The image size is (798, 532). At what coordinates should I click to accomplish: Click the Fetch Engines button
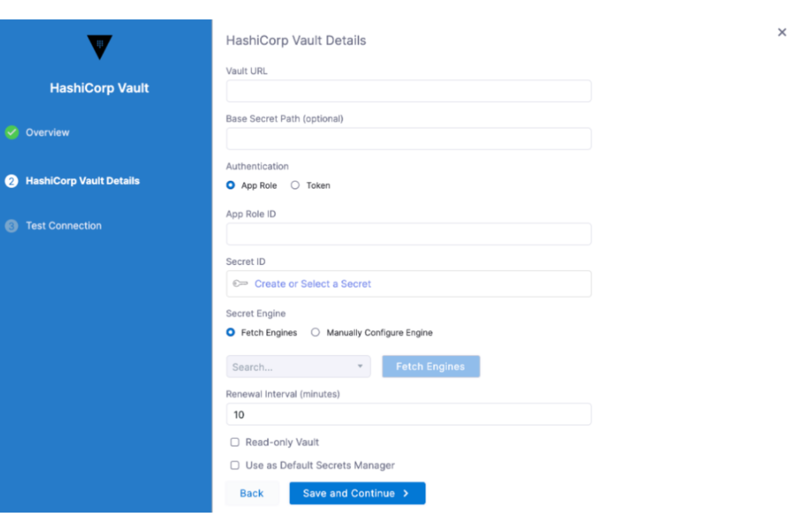click(x=430, y=367)
